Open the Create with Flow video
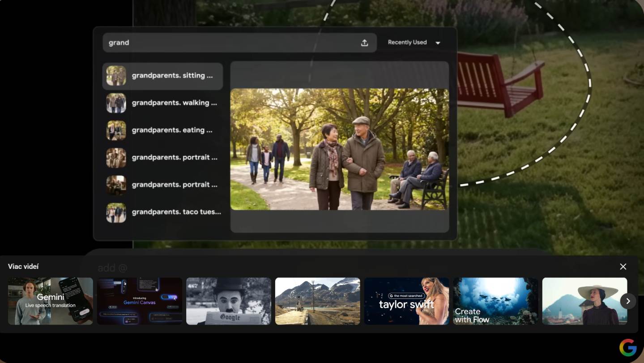The height and width of the screenshot is (363, 644). (495, 301)
